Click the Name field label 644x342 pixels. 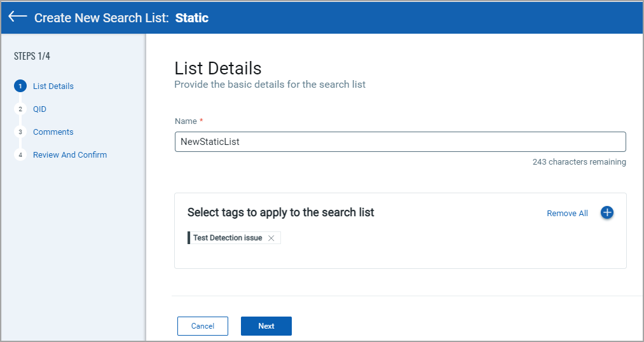click(x=189, y=121)
